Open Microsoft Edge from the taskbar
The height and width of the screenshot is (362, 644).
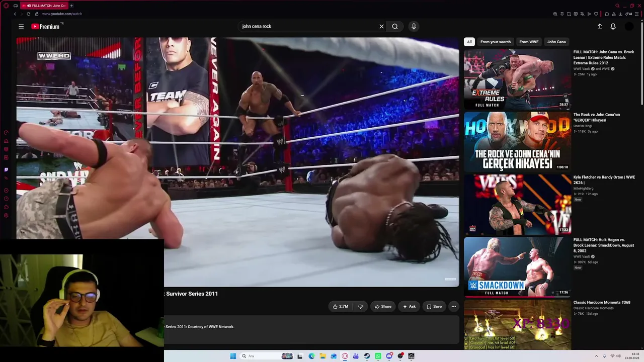tap(311, 356)
